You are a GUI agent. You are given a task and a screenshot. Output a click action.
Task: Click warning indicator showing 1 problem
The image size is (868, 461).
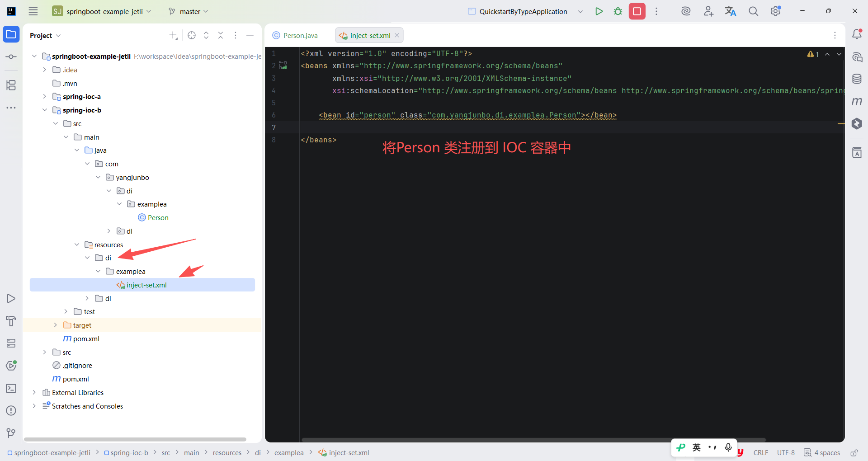pyautogui.click(x=813, y=54)
